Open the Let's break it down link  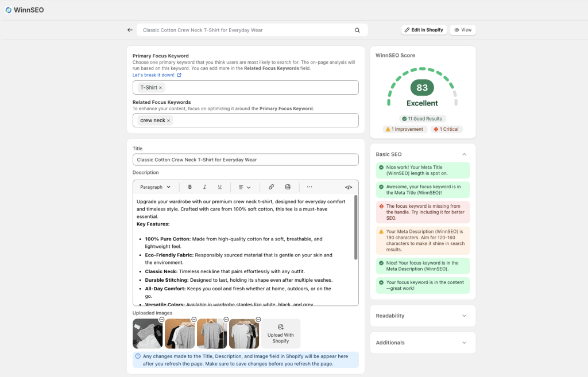157,75
